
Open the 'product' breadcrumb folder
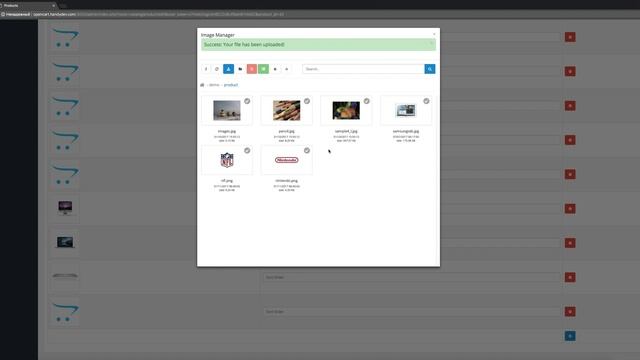click(x=231, y=85)
